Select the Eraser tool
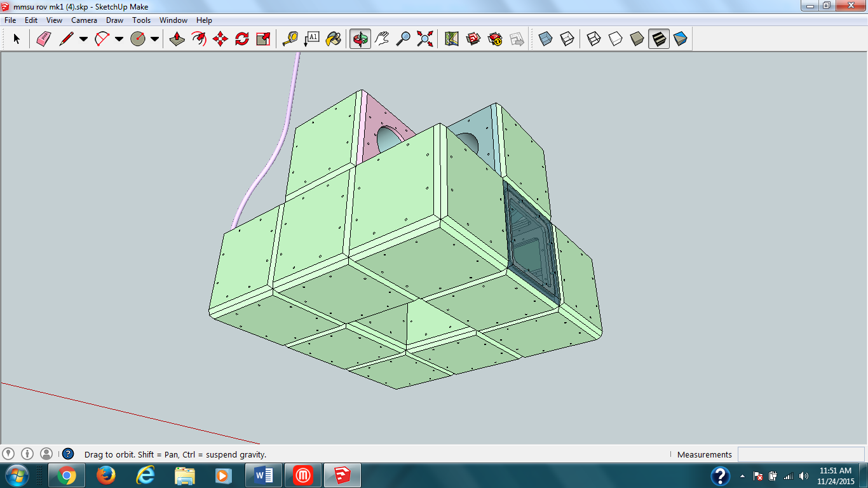The image size is (868, 488). (x=43, y=39)
